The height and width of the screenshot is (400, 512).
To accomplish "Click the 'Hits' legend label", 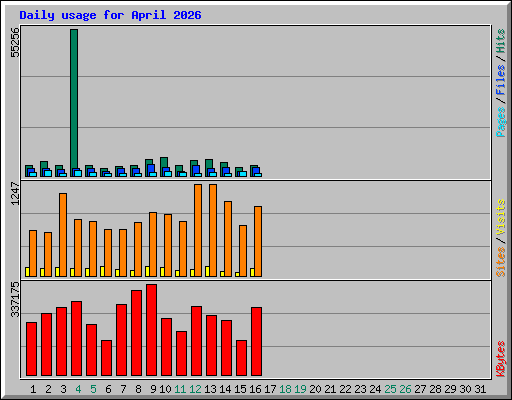I will pos(501,41).
